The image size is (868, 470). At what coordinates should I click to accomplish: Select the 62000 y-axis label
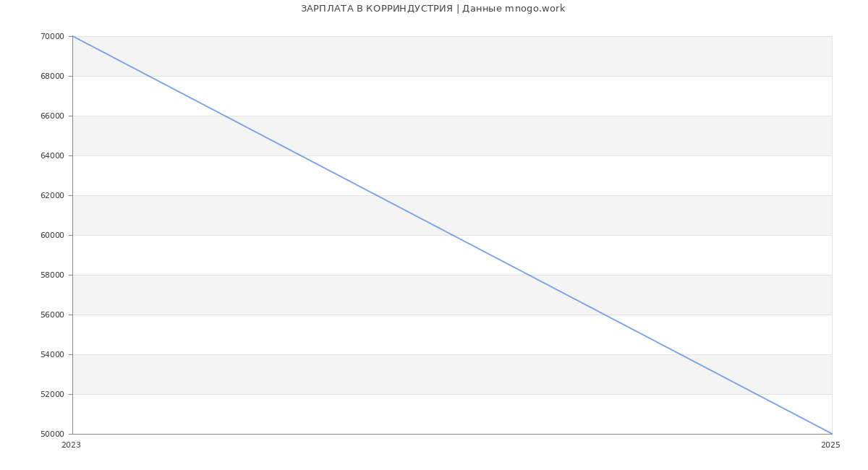(52, 195)
